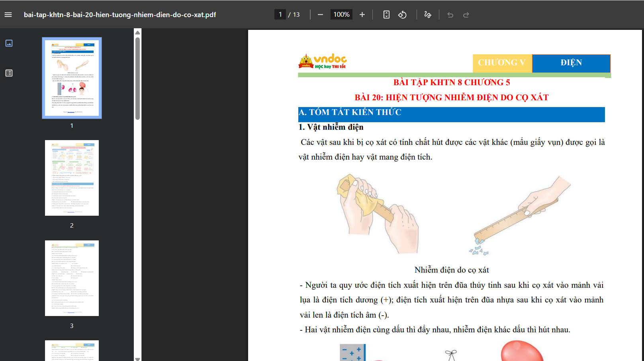Viewport: 644px width, 361px height.
Task: Show thumbnail view in sidebar
Action: click(9, 43)
